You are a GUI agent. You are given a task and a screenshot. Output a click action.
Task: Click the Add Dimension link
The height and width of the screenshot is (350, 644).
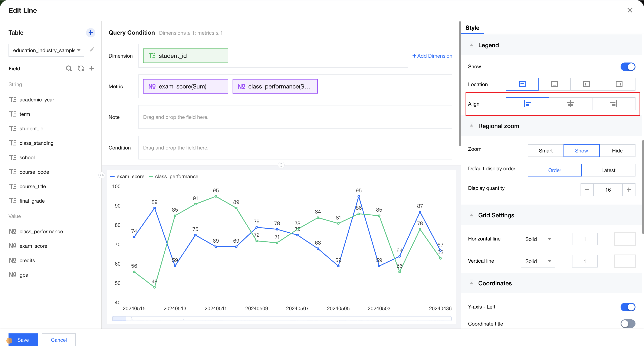coord(432,56)
